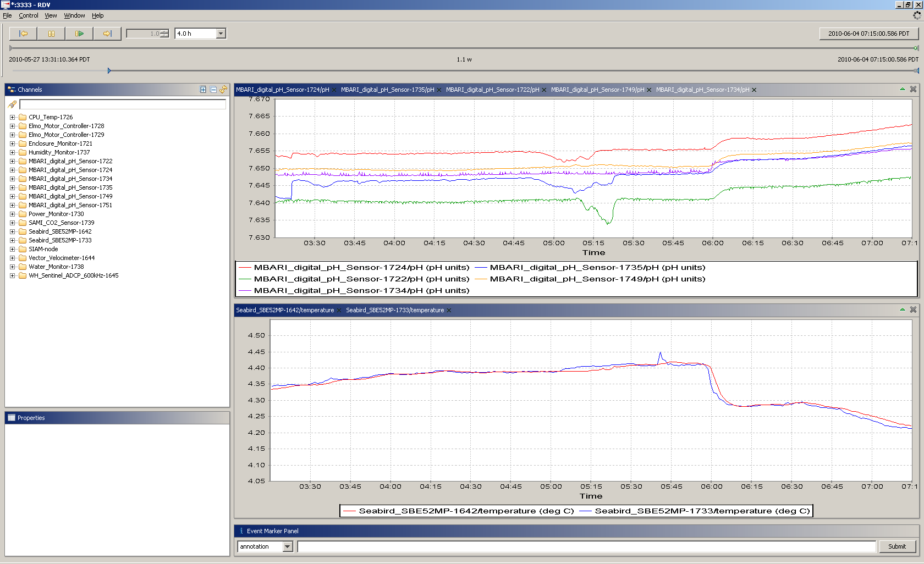Pause the data stream

(51, 34)
